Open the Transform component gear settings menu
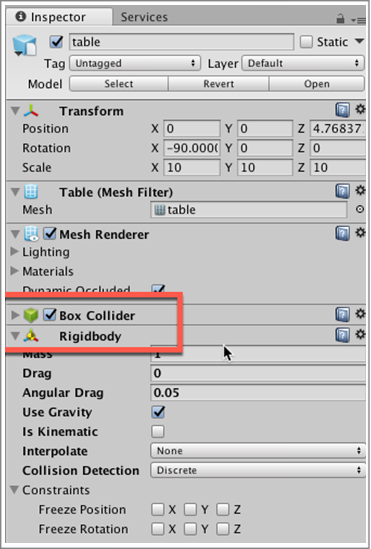 tap(360, 110)
